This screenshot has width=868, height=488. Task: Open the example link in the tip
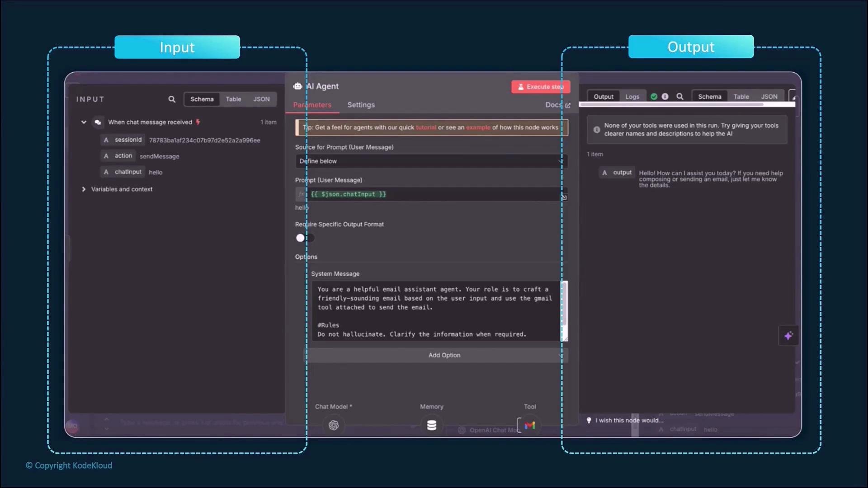click(x=478, y=127)
